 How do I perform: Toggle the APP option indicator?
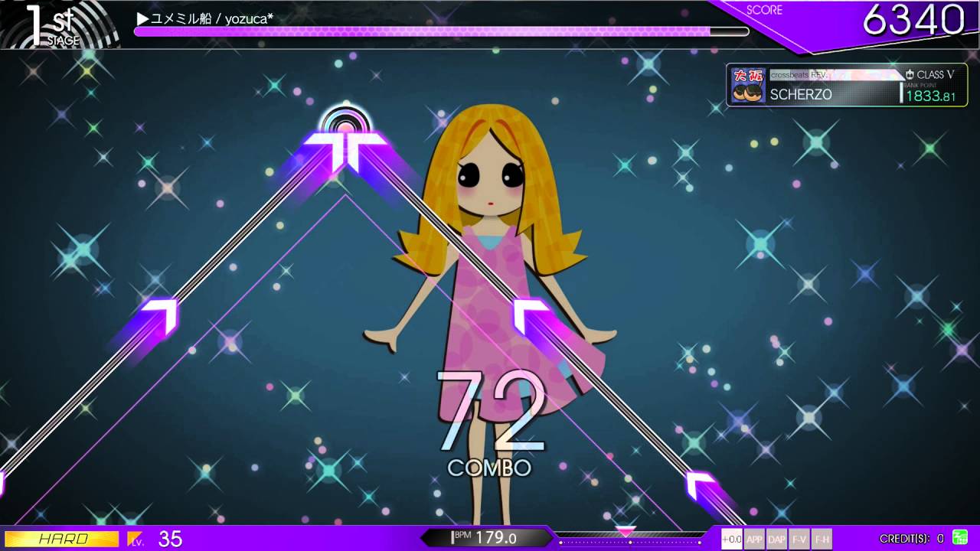[x=754, y=539]
